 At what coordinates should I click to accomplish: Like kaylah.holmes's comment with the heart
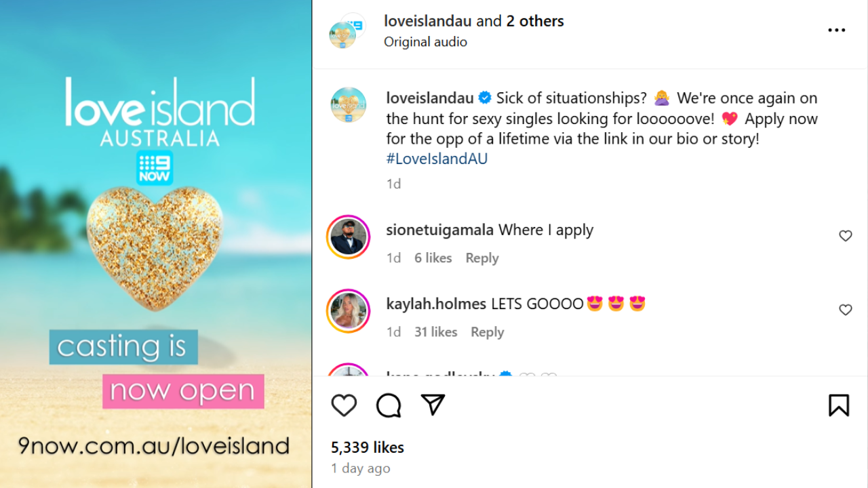tap(846, 310)
